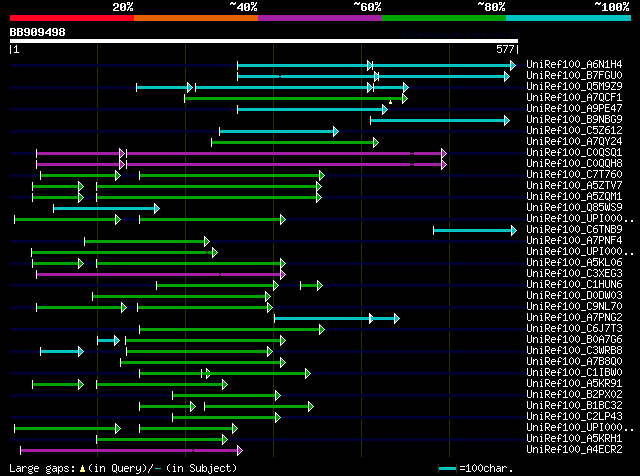Image resolution: width=640 pixels, height=476 pixels.
Task: Select hit label UniRef100_B7FGU0
Action: 574,76
